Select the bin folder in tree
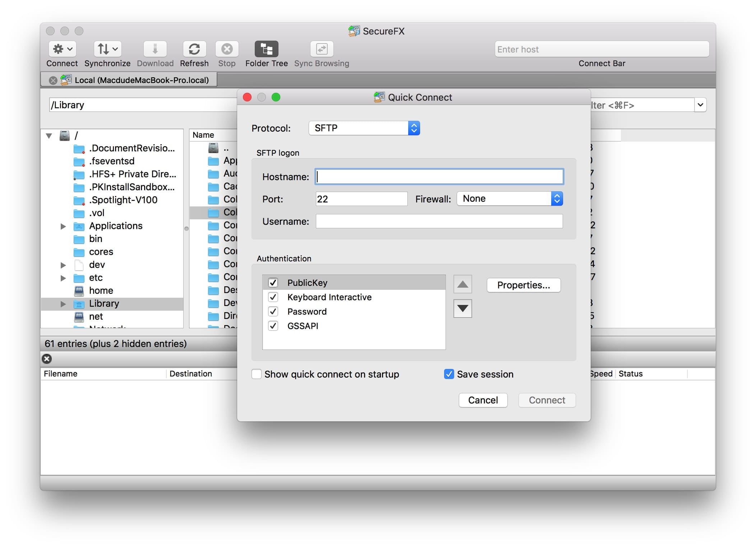Screen dimensions: 756x548 click(96, 239)
